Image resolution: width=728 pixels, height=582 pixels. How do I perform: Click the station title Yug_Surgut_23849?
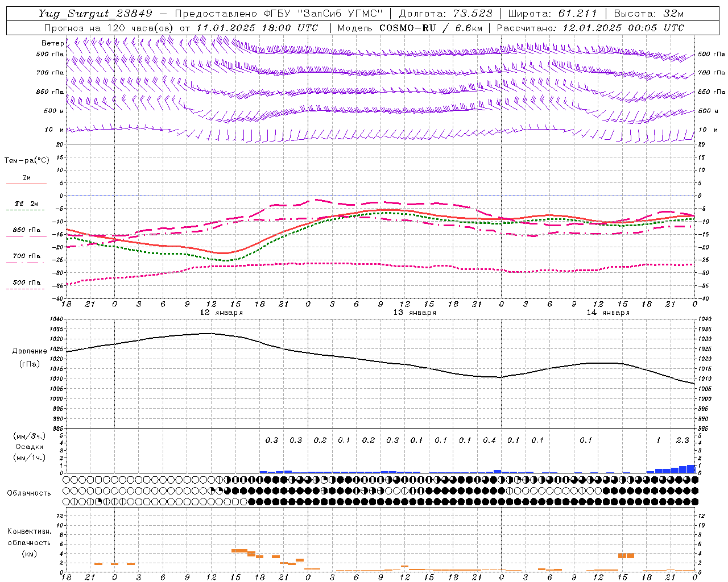coord(96,14)
